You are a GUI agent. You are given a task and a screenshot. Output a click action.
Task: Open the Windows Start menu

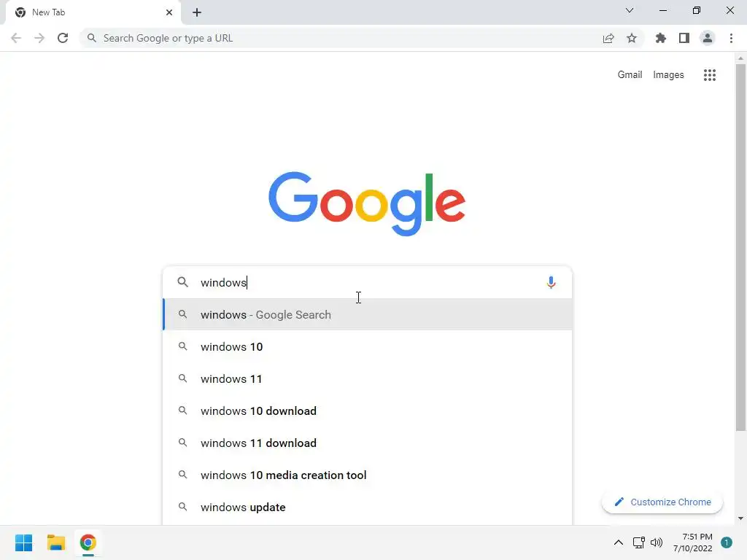23,542
